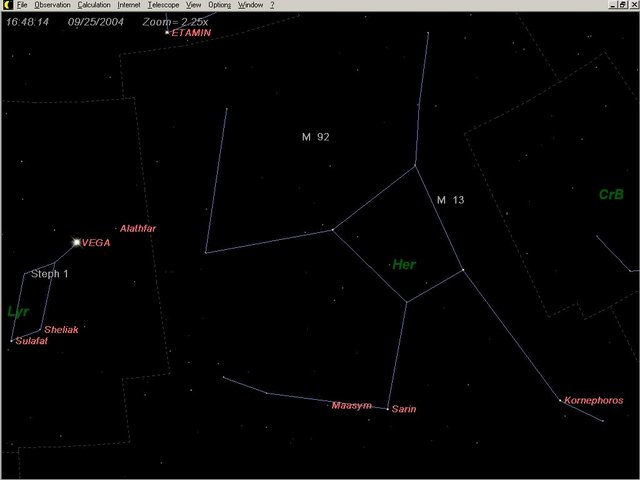This screenshot has height=480, width=640.
Task: Open the Telescope menu
Action: (x=163, y=5)
